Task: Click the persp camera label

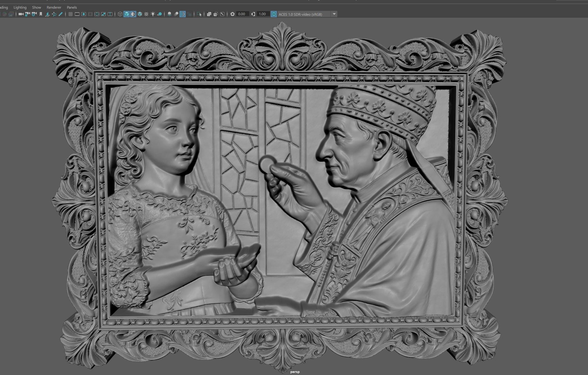Action: pos(295,372)
